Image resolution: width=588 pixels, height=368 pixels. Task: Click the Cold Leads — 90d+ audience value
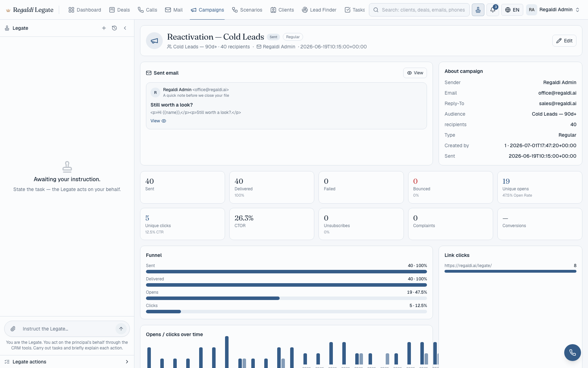tap(554, 114)
